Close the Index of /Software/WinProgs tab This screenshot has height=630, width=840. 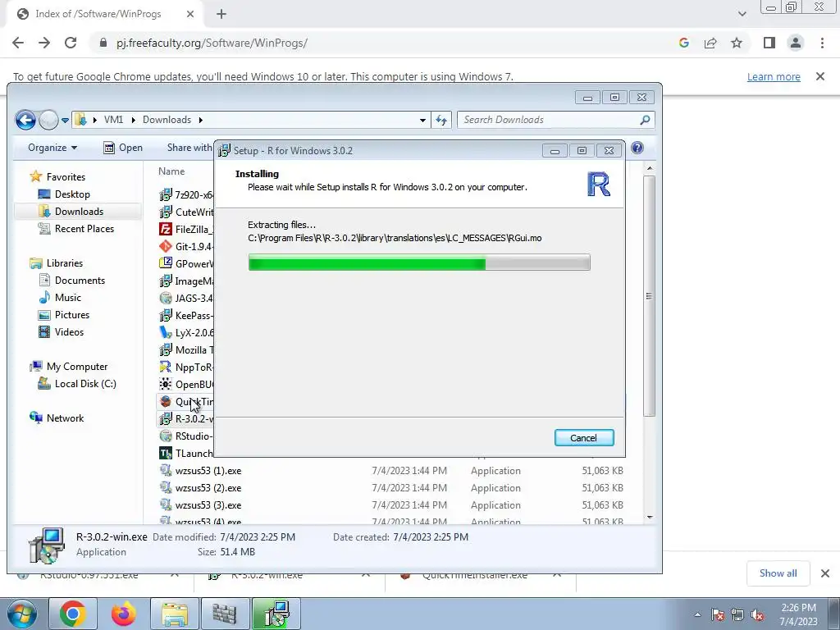click(x=190, y=14)
